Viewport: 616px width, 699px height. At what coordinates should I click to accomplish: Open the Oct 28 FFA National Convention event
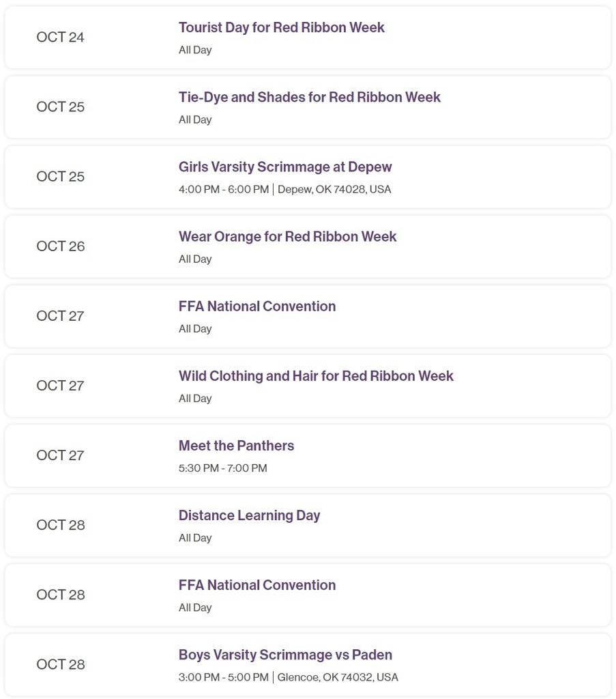point(257,585)
